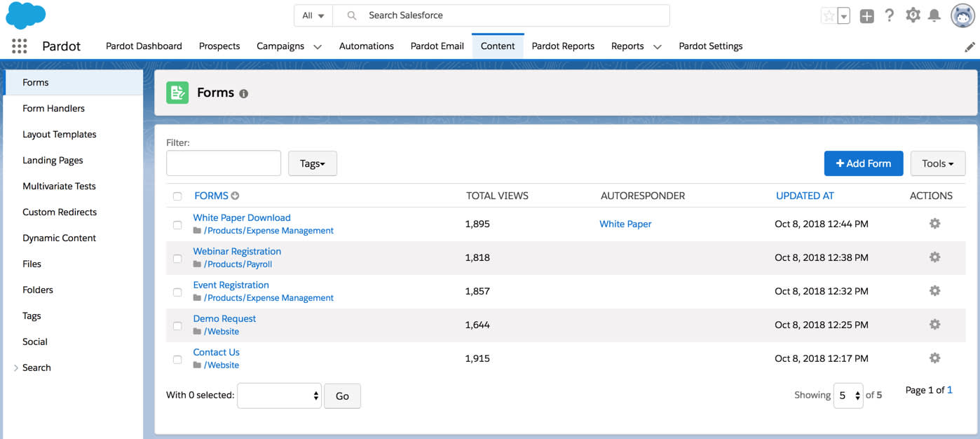
Task: Click the Salesforce cloud logo
Action: coord(25,15)
